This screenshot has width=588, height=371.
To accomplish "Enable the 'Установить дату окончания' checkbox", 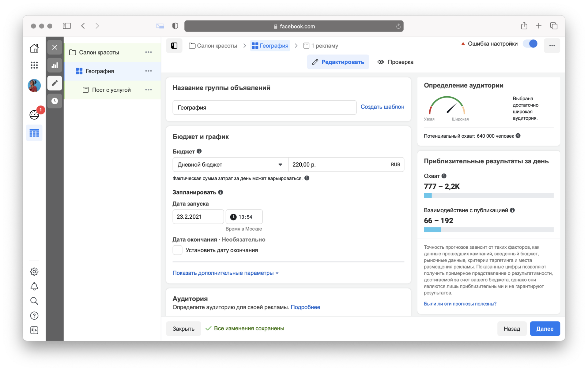I will pyautogui.click(x=177, y=250).
